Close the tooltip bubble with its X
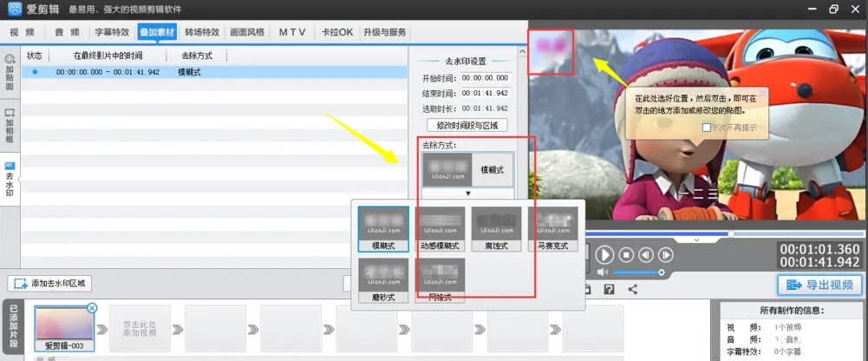The height and width of the screenshot is (361, 868). (x=761, y=93)
